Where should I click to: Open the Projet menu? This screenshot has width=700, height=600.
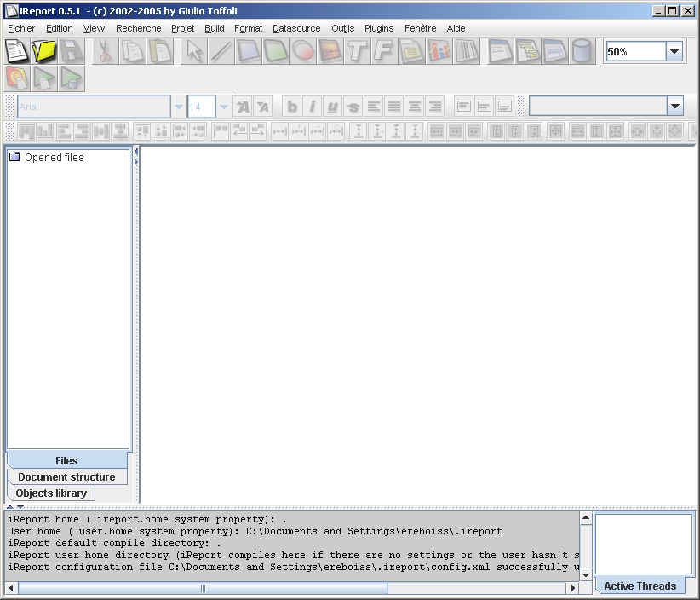tap(182, 28)
